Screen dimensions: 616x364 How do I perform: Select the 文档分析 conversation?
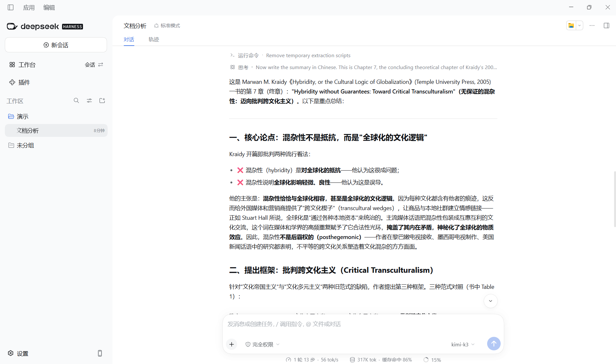(x=56, y=130)
